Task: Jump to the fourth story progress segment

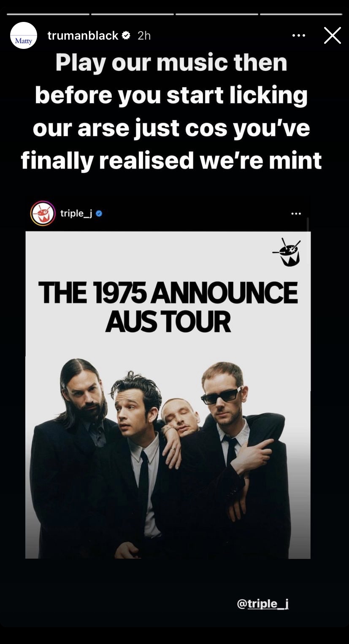Action: pyautogui.click(x=301, y=14)
